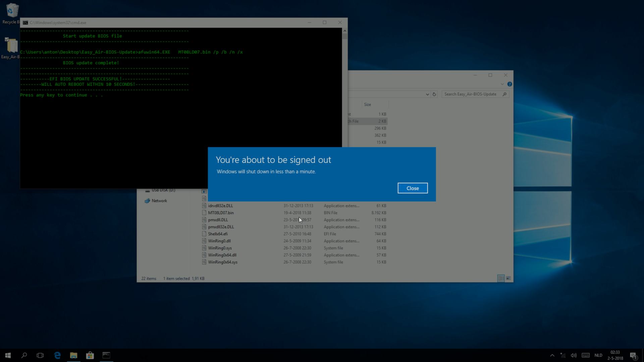Open the volume tray icon
644x362 pixels.
point(574,355)
